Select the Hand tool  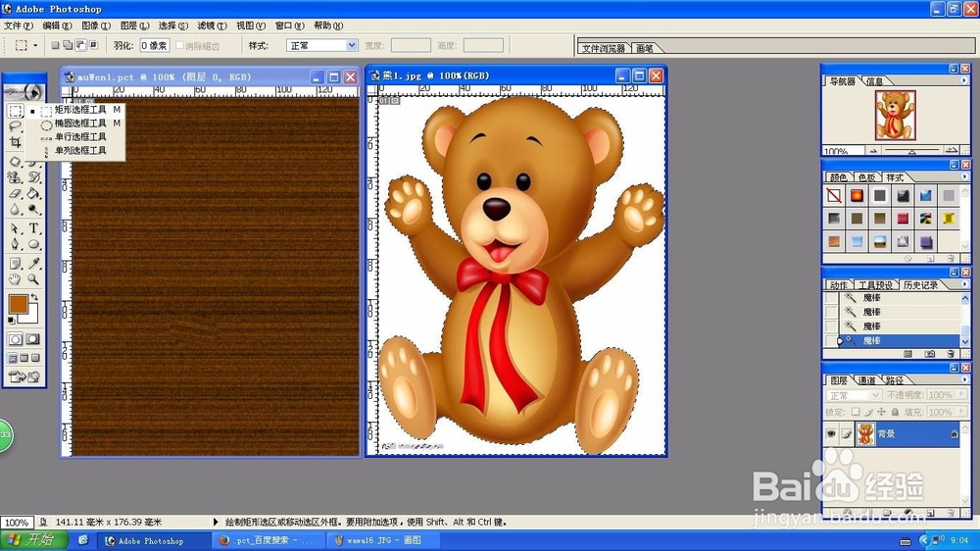pyautogui.click(x=16, y=279)
